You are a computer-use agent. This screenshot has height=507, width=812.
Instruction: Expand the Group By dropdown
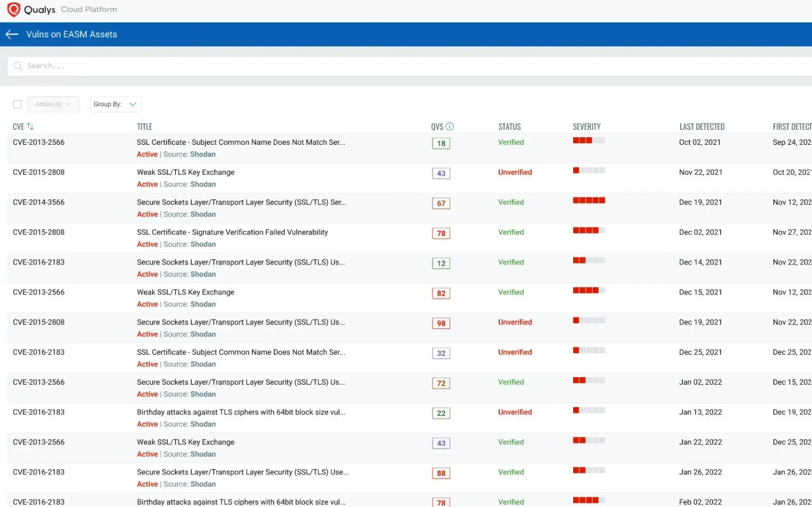coord(115,104)
